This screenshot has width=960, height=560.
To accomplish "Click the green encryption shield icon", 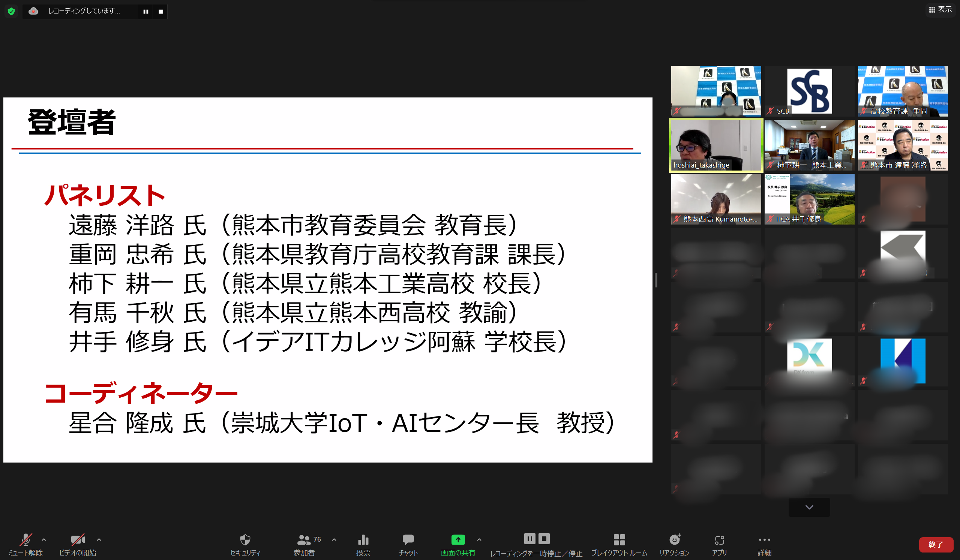I will [x=11, y=11].
